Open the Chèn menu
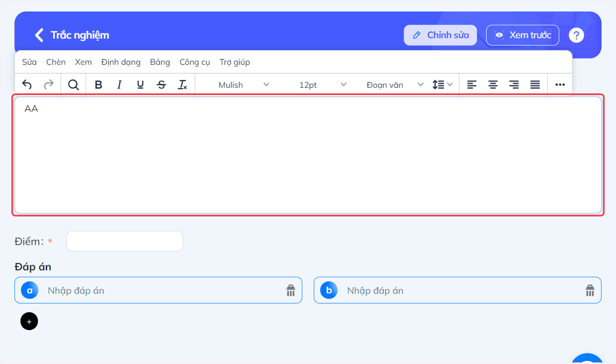Viewport: 616px width, 364px height. (x=56, y=62)
